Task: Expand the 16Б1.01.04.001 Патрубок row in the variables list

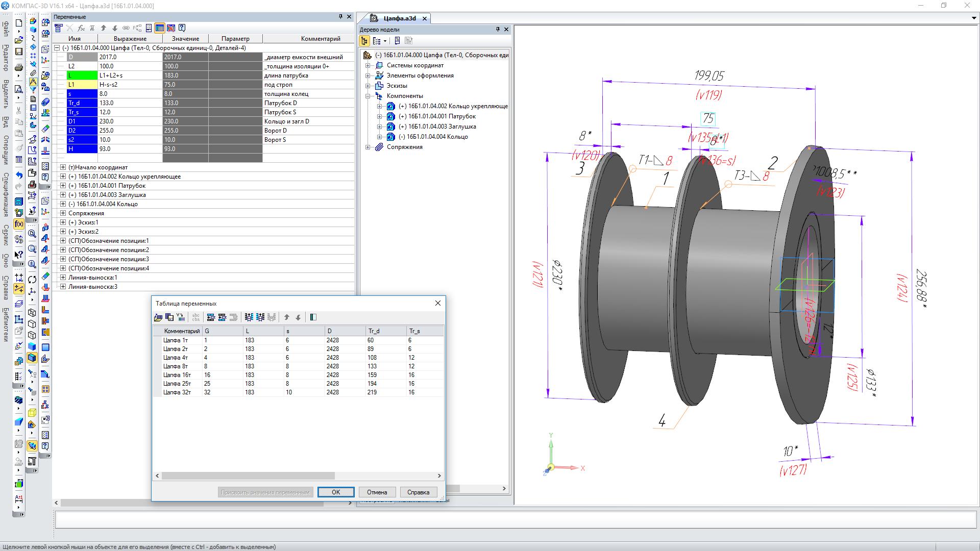Action: tap(63, 186)
